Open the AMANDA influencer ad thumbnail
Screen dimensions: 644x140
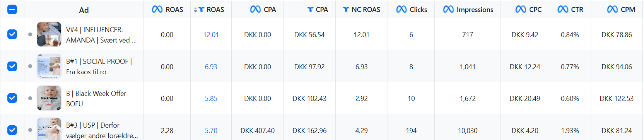49,34
